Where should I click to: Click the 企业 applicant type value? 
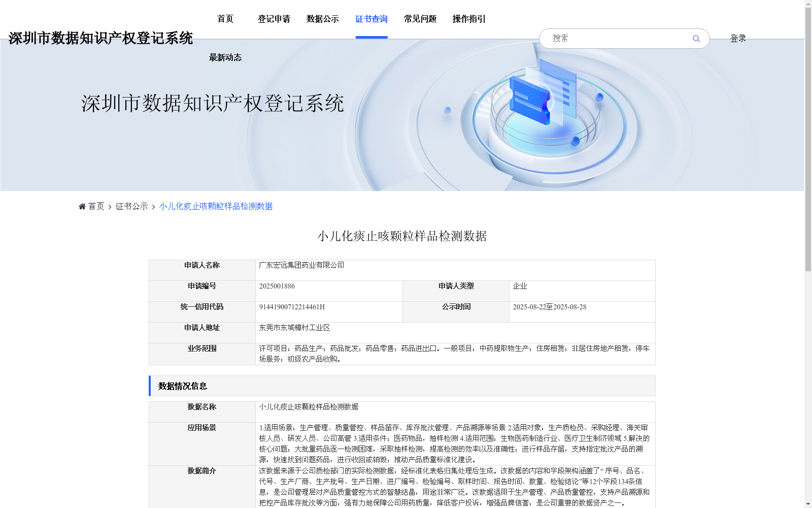[520, 286]
